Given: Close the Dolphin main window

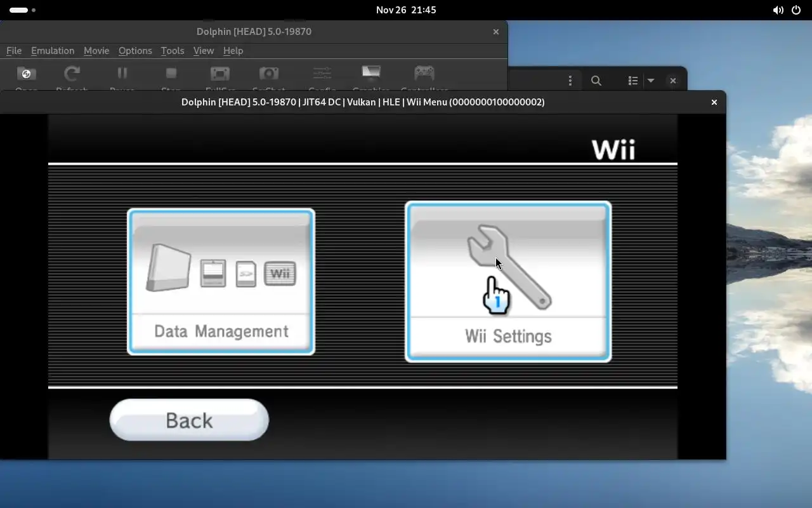Looking at the screenshot, I should pos(496,32).
